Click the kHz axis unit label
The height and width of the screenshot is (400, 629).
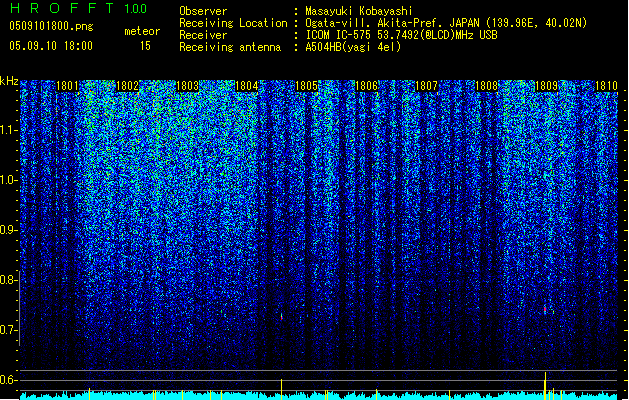click(9, 81)
